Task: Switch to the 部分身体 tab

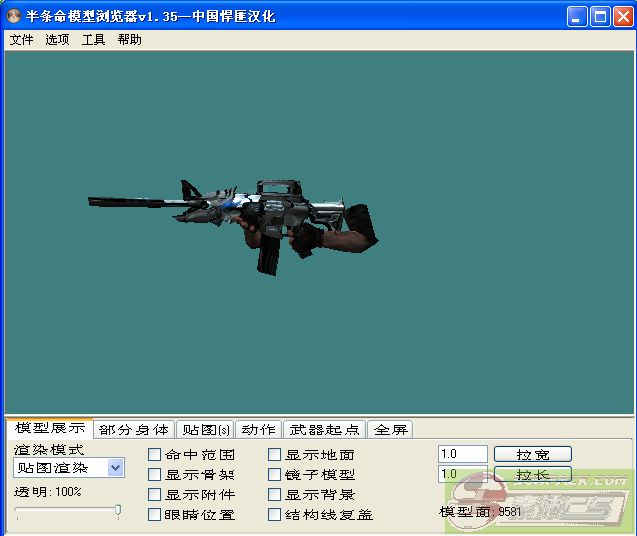Action: pyautogui.click(x=134, y=430)
